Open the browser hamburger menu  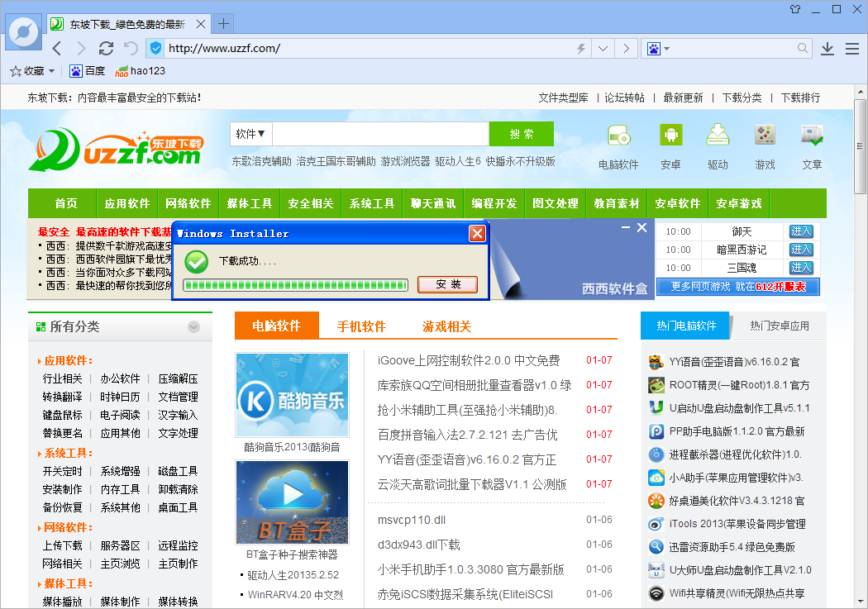point(852,49)
